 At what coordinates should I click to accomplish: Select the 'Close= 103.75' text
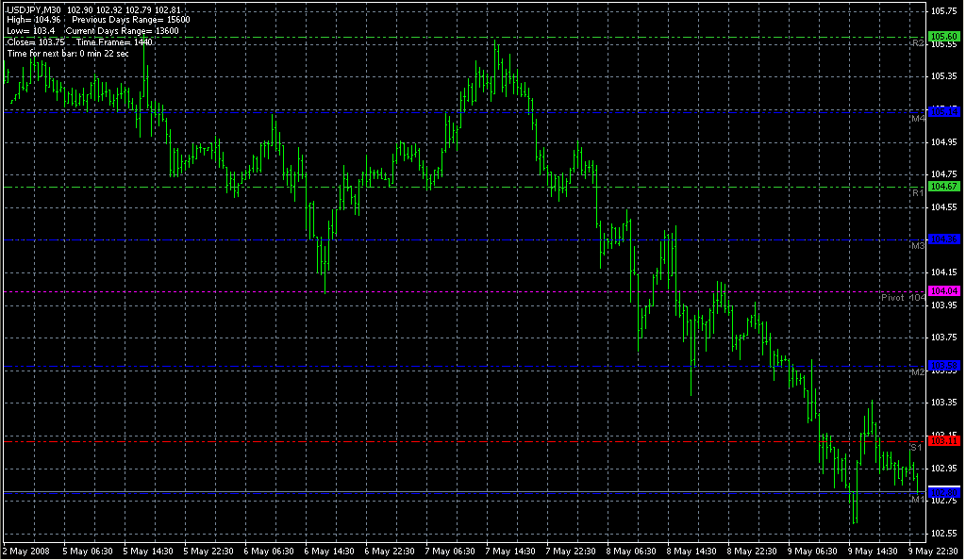[36, 41]
